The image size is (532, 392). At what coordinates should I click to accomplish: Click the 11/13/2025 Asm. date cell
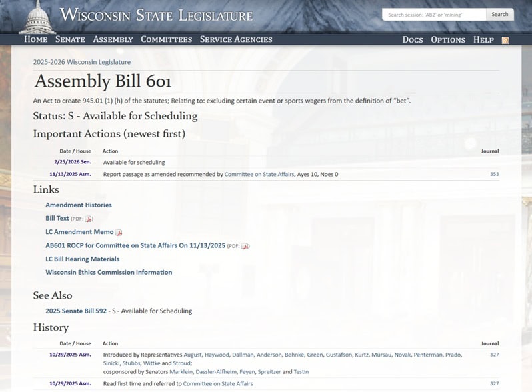pyautogui.click(x=70, y=174)
